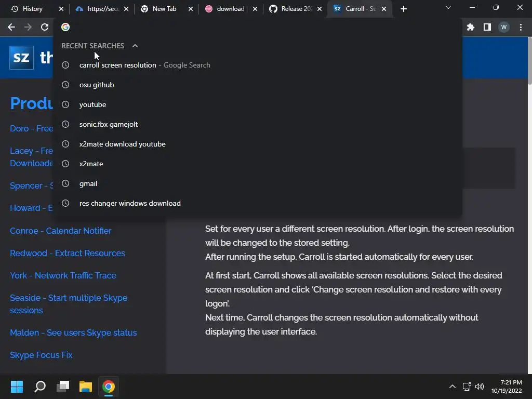Close the New Tab tab
The width and height of the screenshot is (532, 399).
tap(191, 9)
